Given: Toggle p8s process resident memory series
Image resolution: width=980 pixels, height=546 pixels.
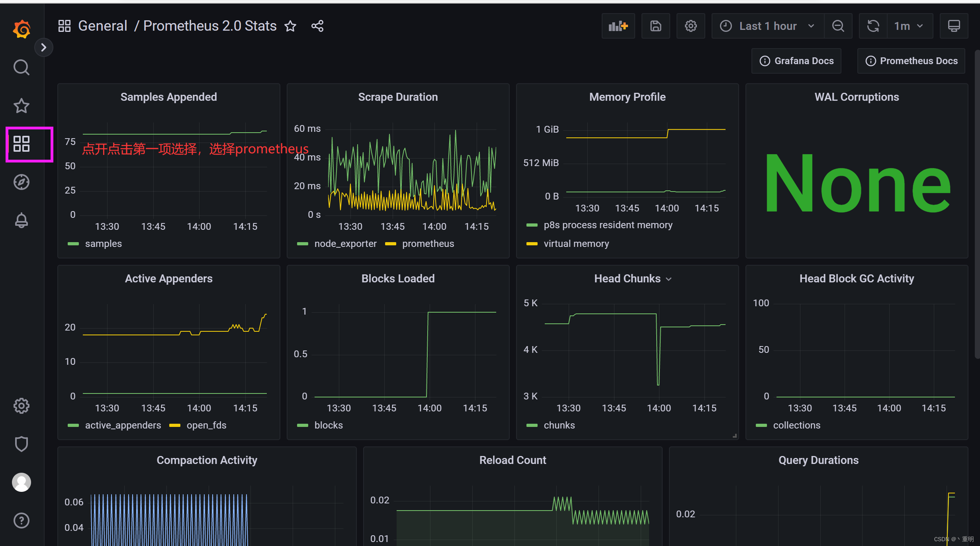Looking at the screenshot, I should 608,225.
